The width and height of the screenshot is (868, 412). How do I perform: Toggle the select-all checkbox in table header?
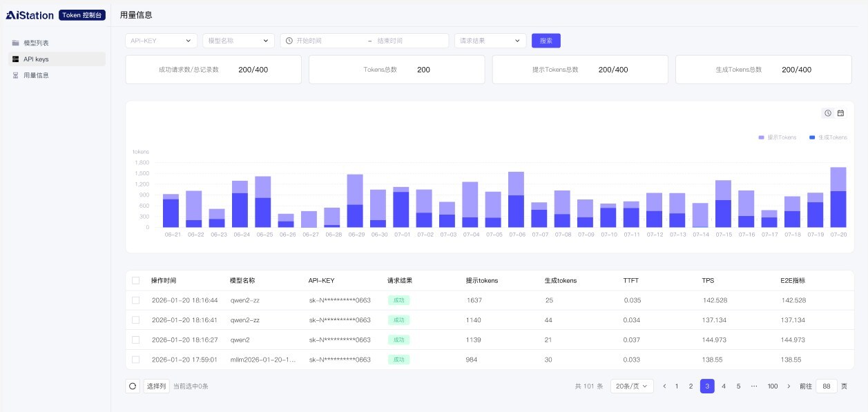point(136,281)
